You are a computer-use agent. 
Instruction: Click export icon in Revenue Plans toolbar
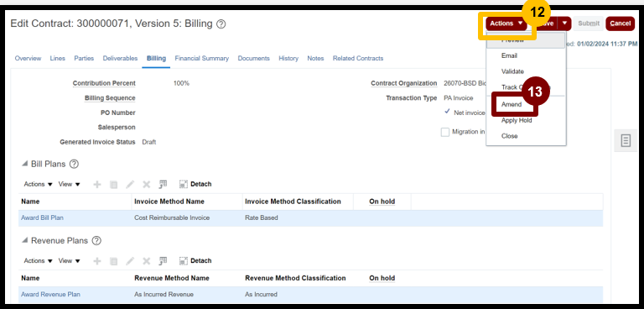(163, 261)
